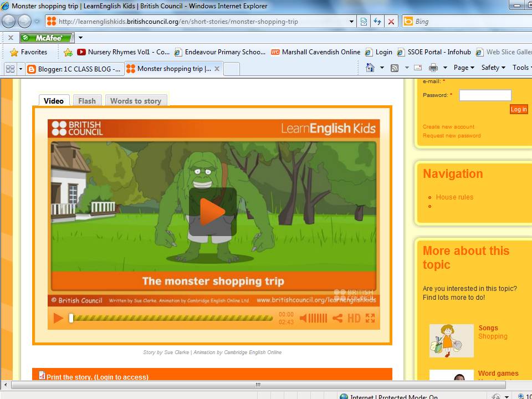The image size is (532, 399).
Task: Click the Home page icon
Action: 370,68
